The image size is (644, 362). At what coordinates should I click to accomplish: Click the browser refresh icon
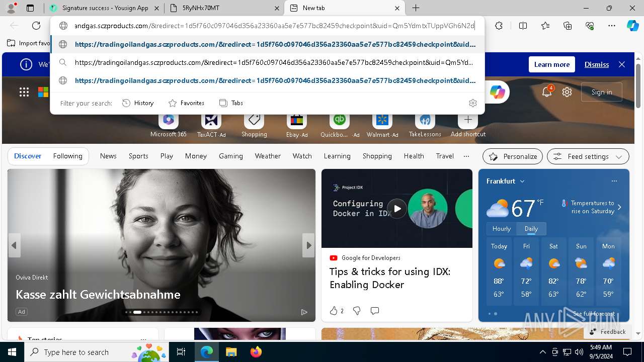point(36,26)
